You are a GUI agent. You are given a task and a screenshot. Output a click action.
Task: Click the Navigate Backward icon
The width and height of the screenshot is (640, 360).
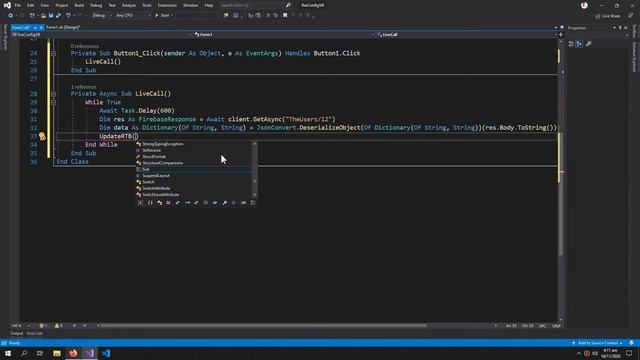10,16
